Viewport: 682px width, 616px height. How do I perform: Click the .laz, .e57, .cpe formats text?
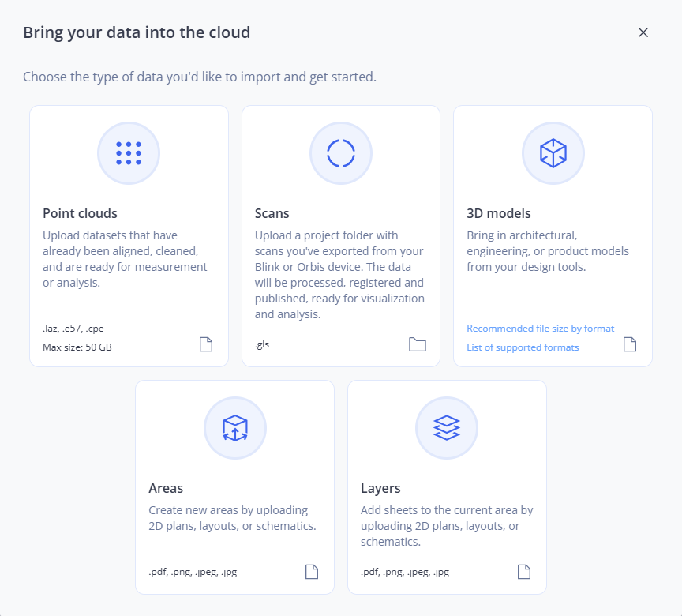coord(73,329)
